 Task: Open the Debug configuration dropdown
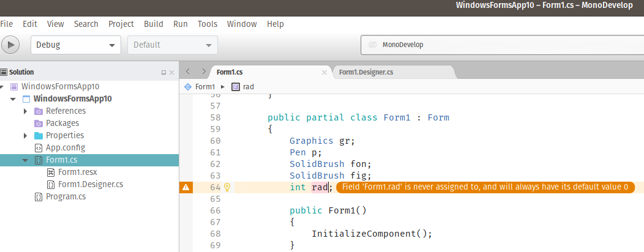point(76,45)
